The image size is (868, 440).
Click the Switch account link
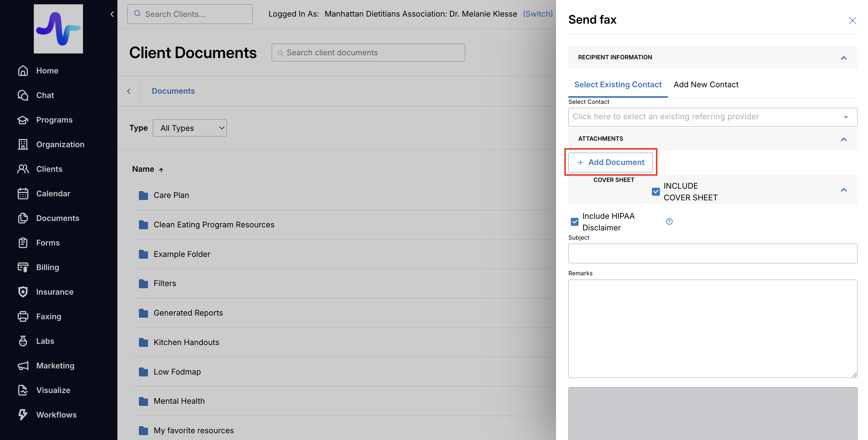click(x=538, y=14)
